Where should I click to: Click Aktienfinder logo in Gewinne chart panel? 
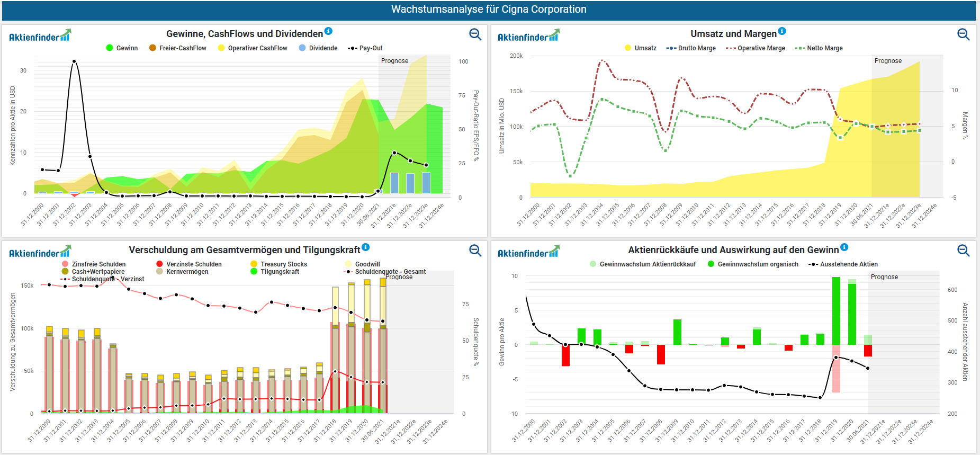[40, 36]
